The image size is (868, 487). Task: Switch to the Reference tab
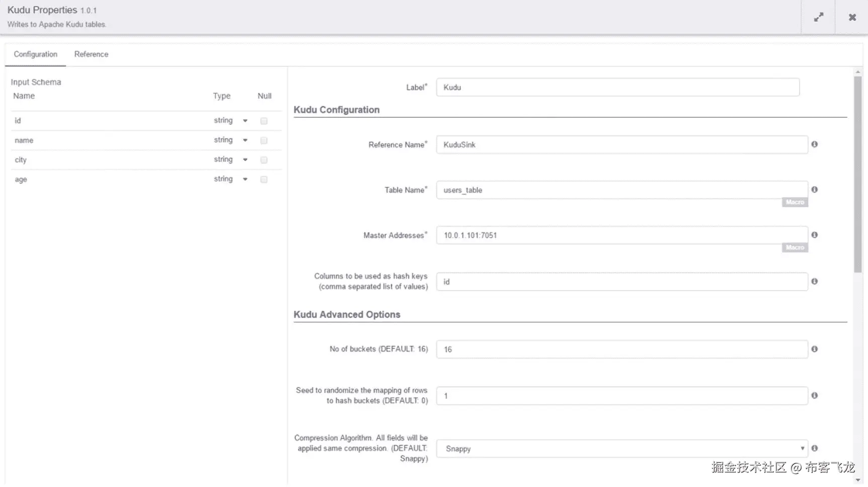tap(91, 54)
